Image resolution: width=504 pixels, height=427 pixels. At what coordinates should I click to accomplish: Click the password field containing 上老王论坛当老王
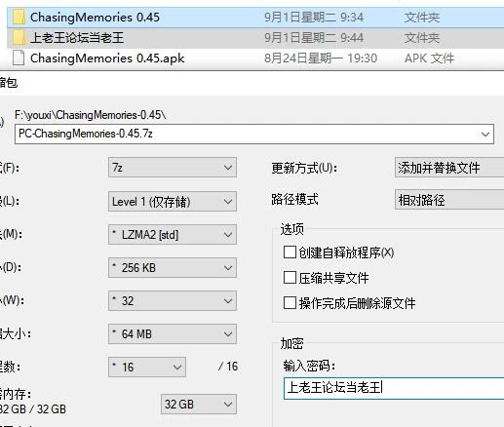coord(394,388)
